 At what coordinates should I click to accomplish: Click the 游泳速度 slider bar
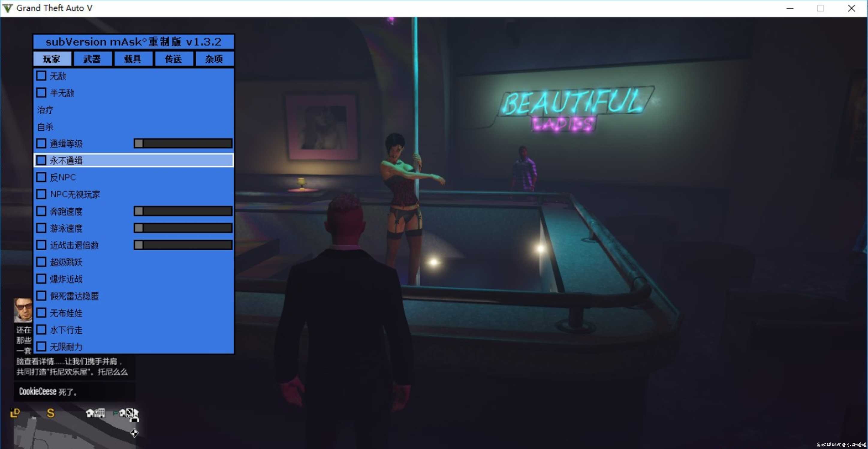(183, 228)
